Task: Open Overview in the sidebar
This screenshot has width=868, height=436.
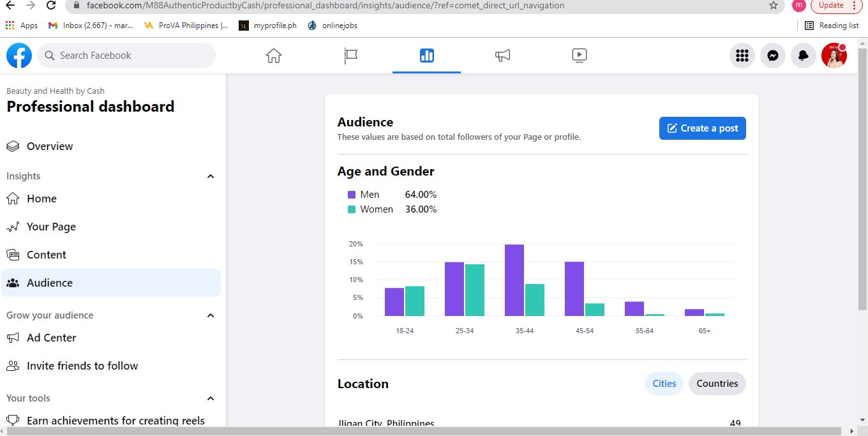Action: tap(50, 146)
